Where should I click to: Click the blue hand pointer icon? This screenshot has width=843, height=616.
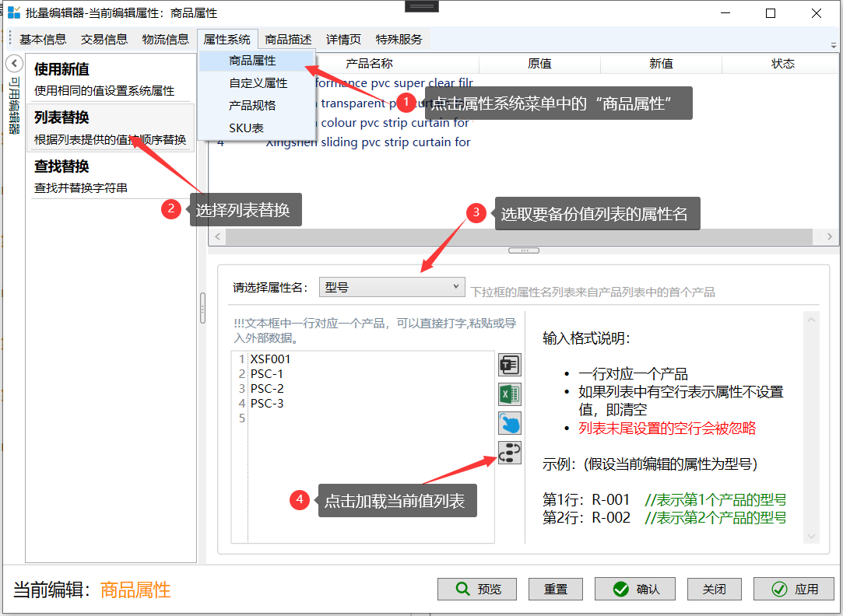point(509,424)
